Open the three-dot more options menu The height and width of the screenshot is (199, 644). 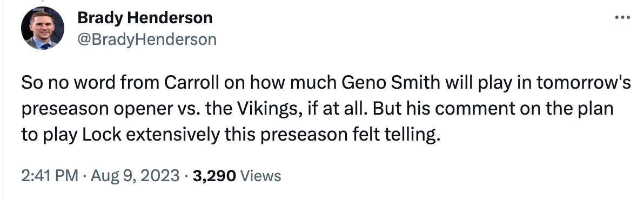(622, 18)
